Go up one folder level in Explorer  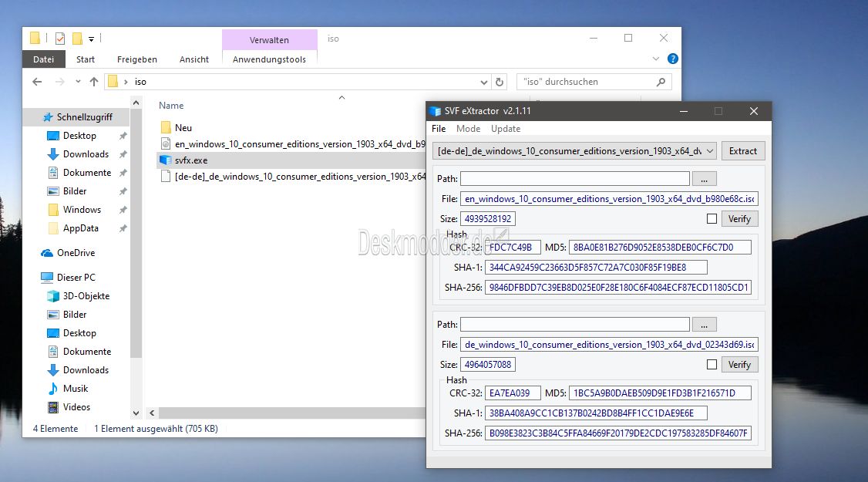coord(94,82)
